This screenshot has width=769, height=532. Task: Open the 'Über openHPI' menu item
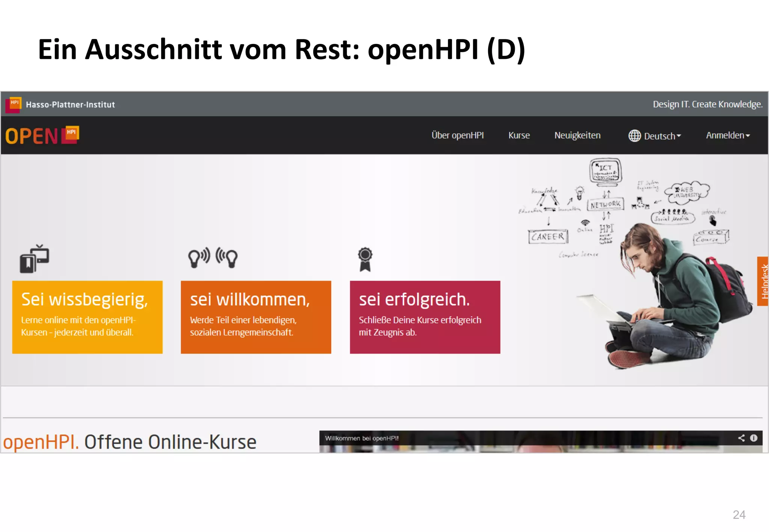457,135
